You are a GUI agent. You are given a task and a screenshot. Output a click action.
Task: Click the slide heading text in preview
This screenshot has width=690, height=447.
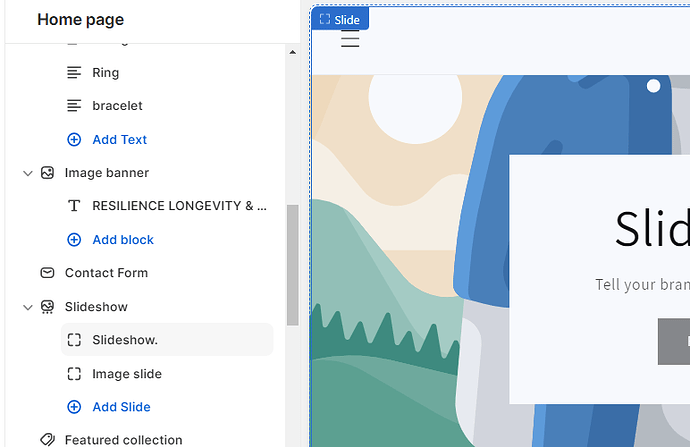coord(652,229)
